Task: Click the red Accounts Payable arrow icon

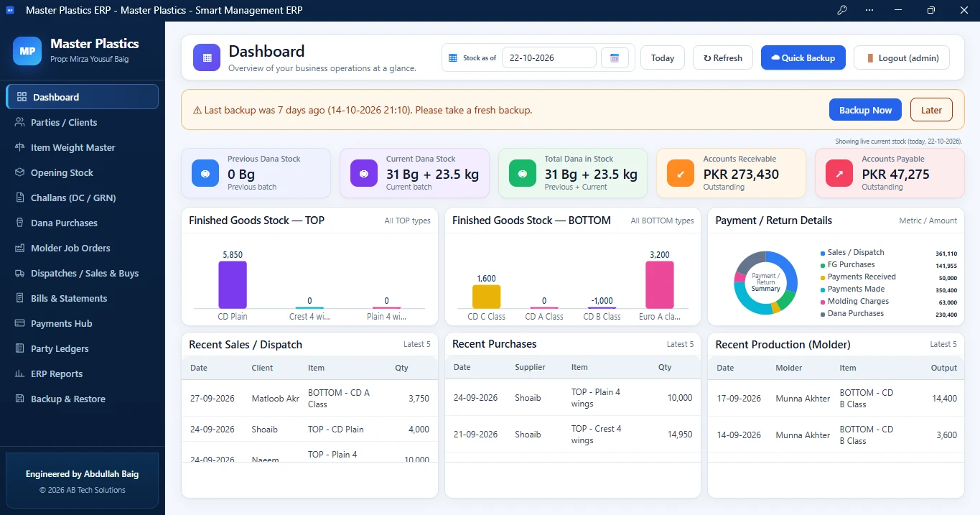Action: coord(839,173)
